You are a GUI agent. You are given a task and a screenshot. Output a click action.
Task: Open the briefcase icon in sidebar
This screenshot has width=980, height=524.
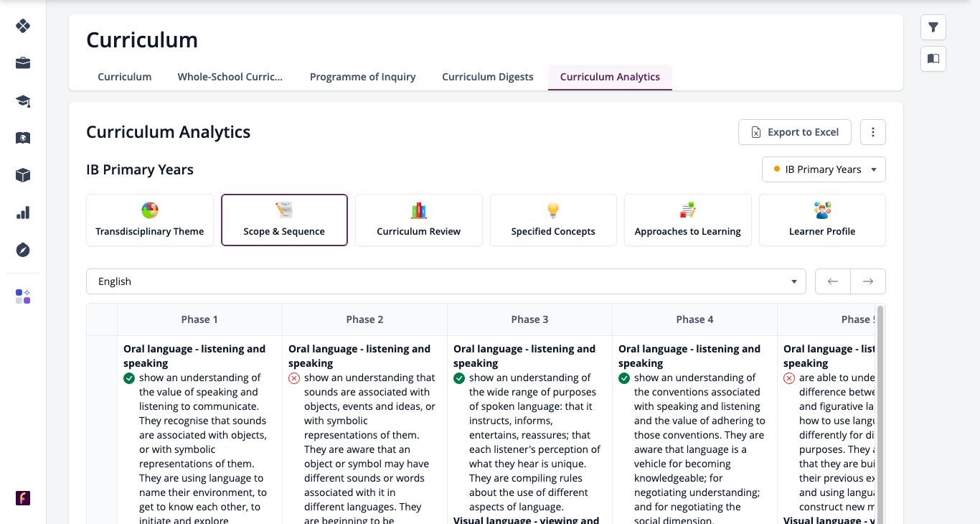23,63
